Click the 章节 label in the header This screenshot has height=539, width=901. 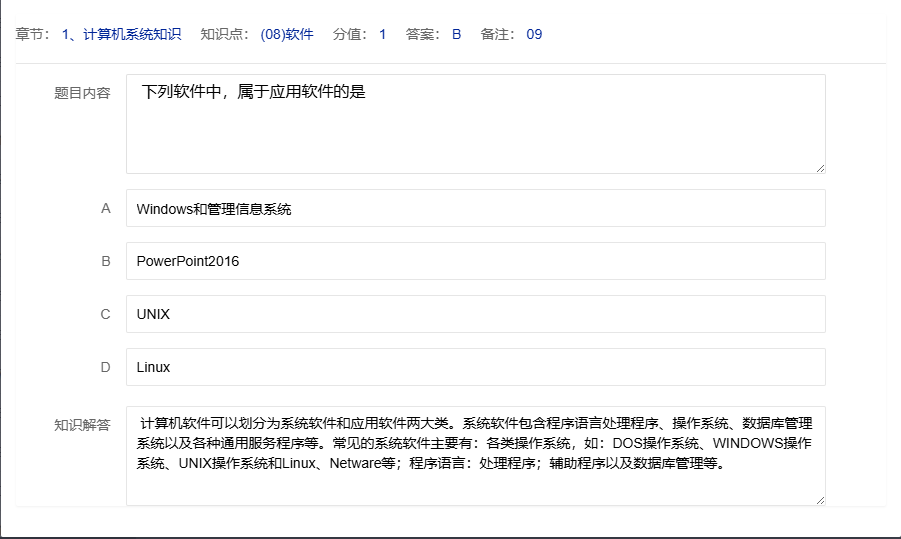tap(34, 34)
